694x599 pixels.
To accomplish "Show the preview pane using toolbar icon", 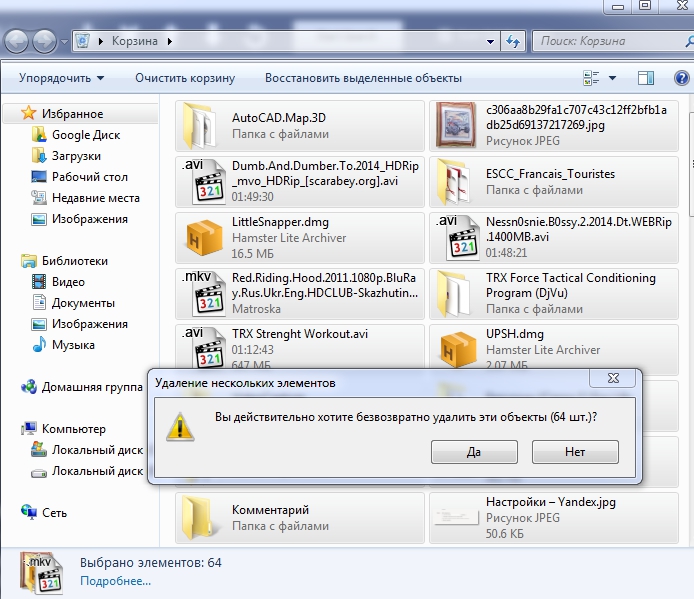I will tap(645, 78).
